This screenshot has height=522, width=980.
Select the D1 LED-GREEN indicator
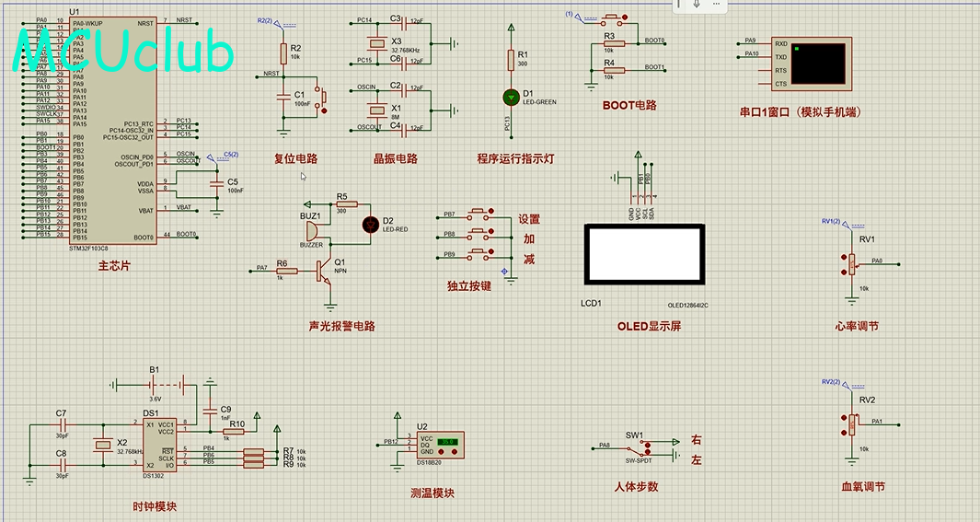512,98
